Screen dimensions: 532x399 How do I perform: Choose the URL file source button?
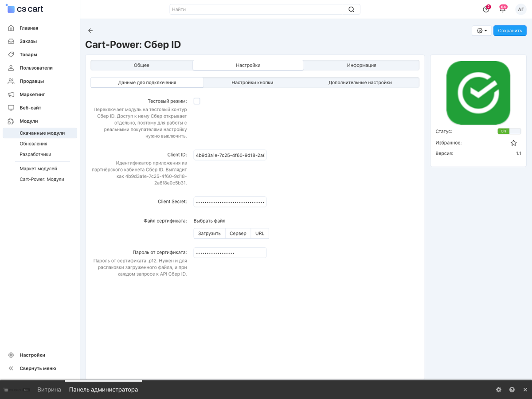(260, 234)
